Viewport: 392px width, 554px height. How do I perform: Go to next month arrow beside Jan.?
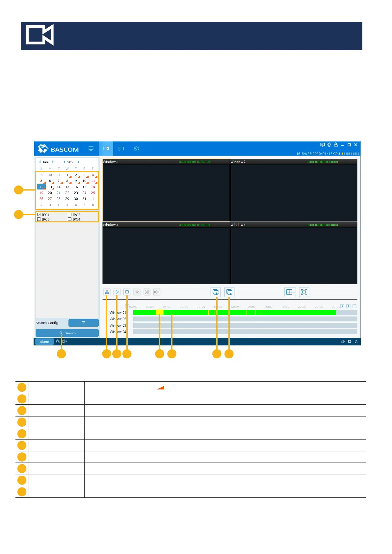pos(53,162)
